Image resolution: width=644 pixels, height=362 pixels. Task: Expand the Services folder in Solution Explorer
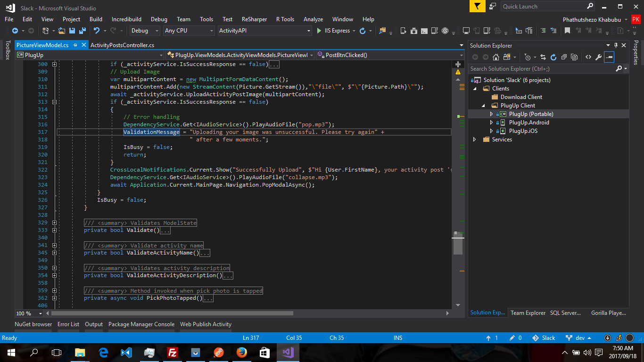coord(474,140)
